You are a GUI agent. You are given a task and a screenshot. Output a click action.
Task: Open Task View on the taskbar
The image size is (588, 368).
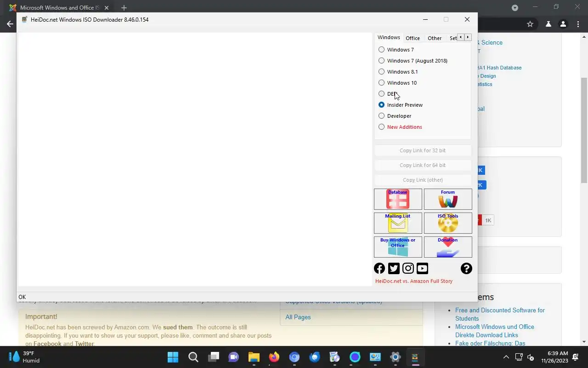point(214,357)
